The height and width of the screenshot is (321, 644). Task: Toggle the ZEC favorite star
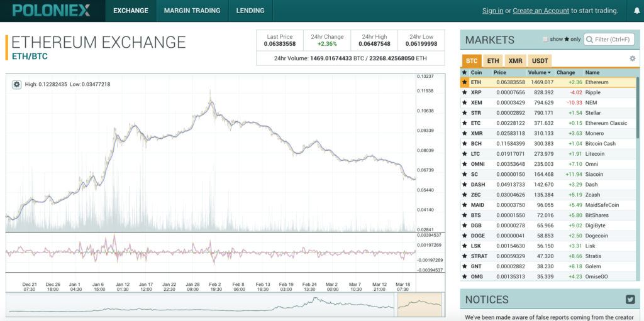coord(465,195)
